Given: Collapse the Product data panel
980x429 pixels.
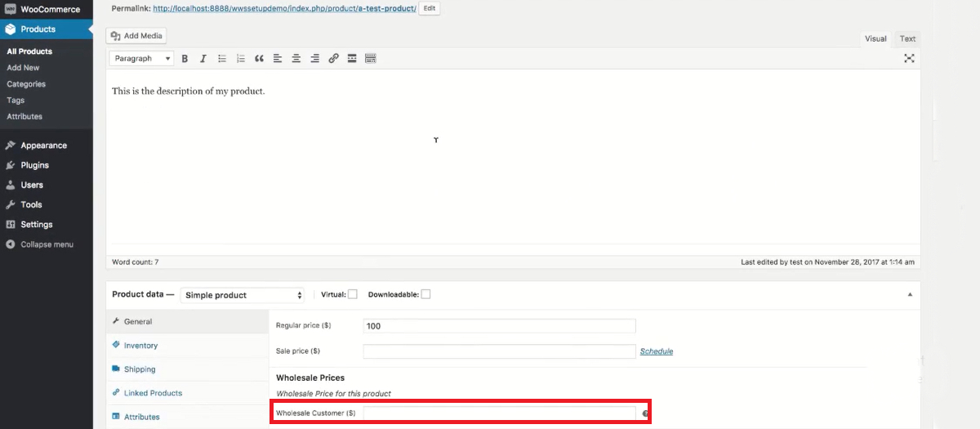Looking at the screenshot, I should pos(910,295).
